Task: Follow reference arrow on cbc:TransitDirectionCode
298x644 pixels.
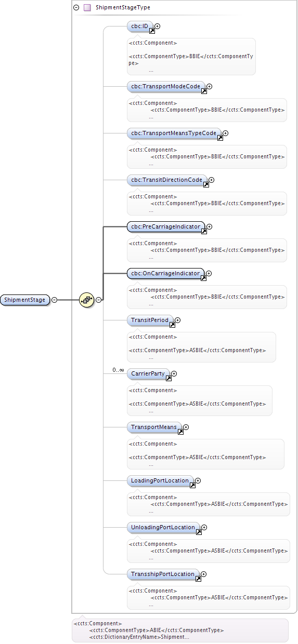Action: [x=206, y=185]
